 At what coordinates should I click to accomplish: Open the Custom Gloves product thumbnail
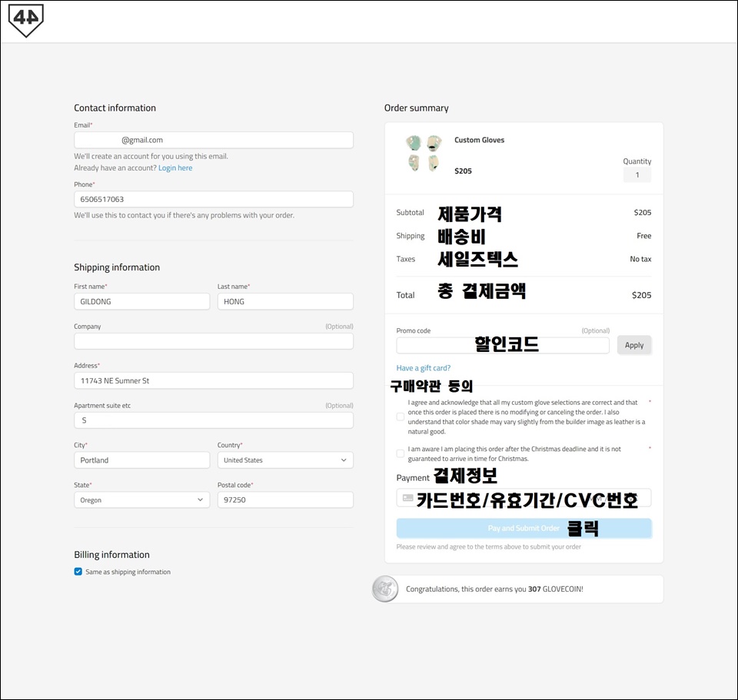click(x=423, y=153)
